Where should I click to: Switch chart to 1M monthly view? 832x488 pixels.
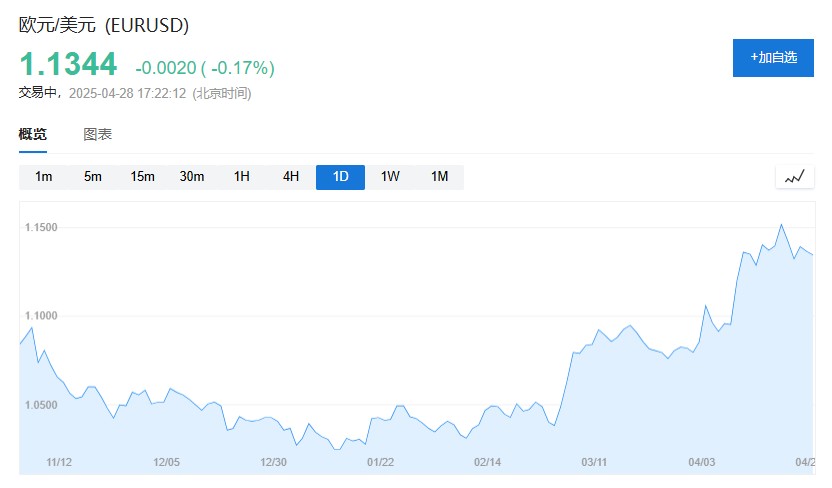439,177
